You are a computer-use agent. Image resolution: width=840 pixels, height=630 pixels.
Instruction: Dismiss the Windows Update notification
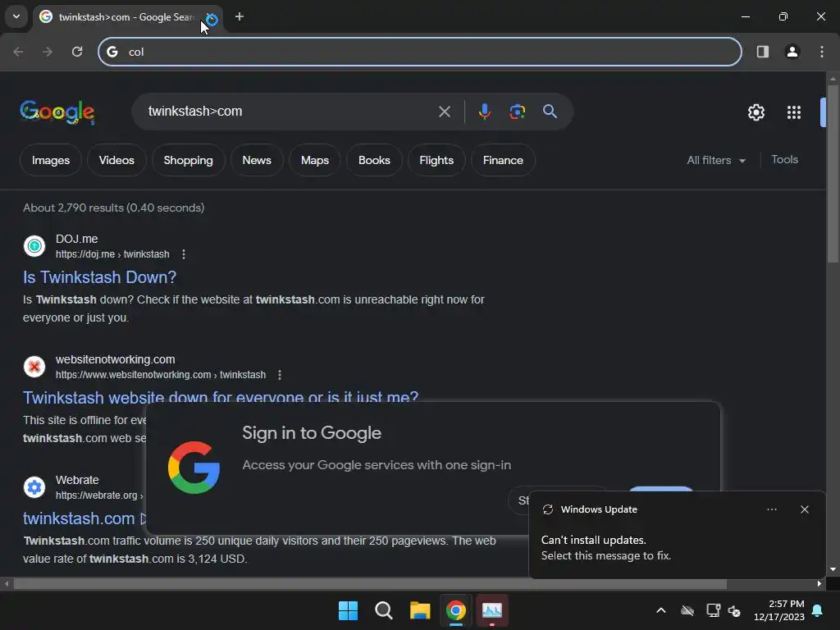point(804,509)
